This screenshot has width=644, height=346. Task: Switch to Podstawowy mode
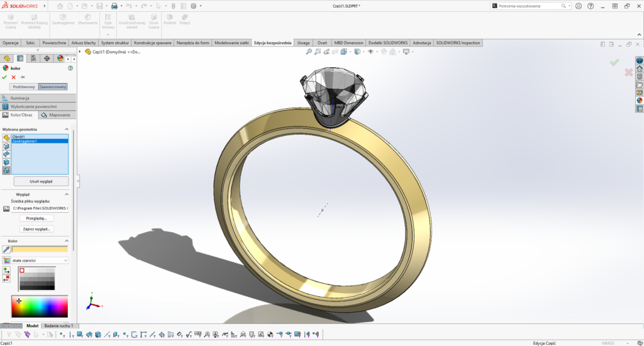23,87
